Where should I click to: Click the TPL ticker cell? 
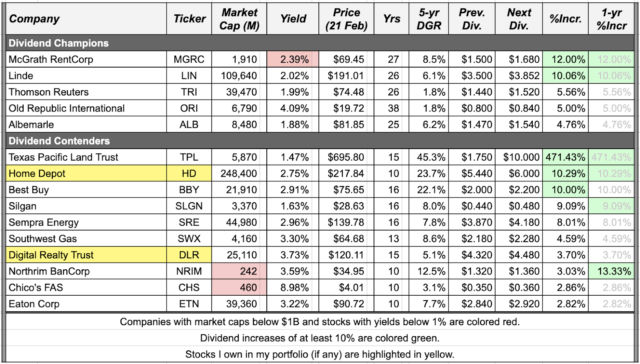(189, 157)
